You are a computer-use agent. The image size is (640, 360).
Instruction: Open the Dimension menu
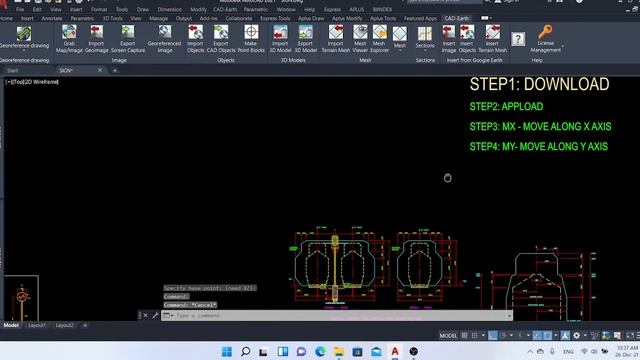[x=169, y=9]
